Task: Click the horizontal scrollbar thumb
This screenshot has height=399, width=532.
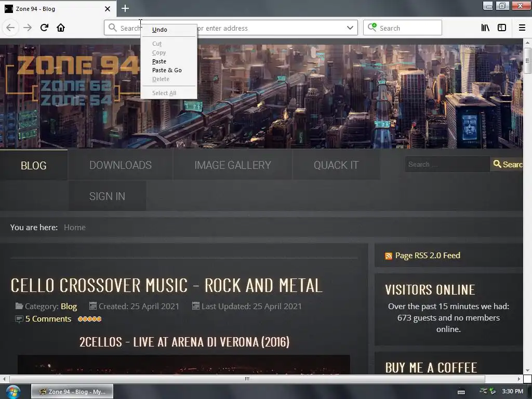Action: (x=247, y=379)
